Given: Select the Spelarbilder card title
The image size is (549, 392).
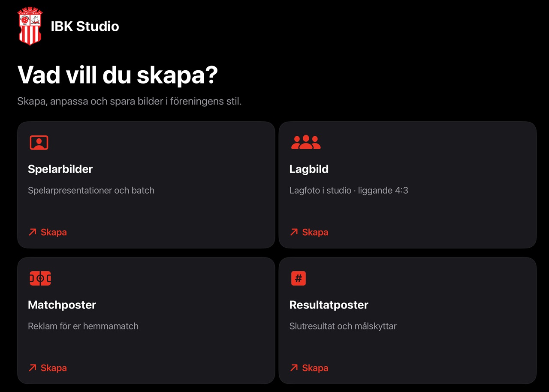Looking at the screenshot, I should click(60, 169).
